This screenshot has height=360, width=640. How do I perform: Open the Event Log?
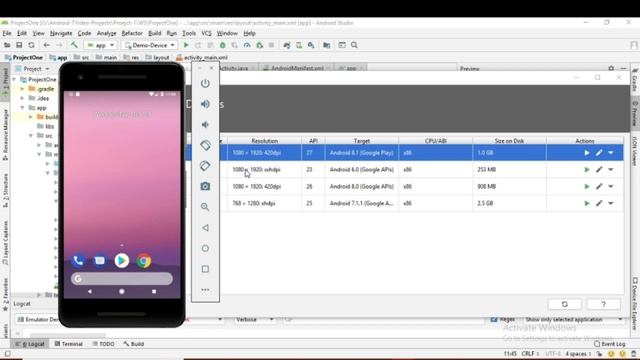[x=609, y=344]
